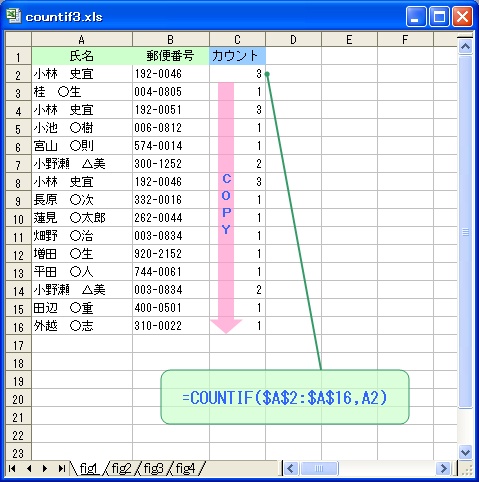
Task: Jump to the last sheet tab
Action: click(61, 469)
